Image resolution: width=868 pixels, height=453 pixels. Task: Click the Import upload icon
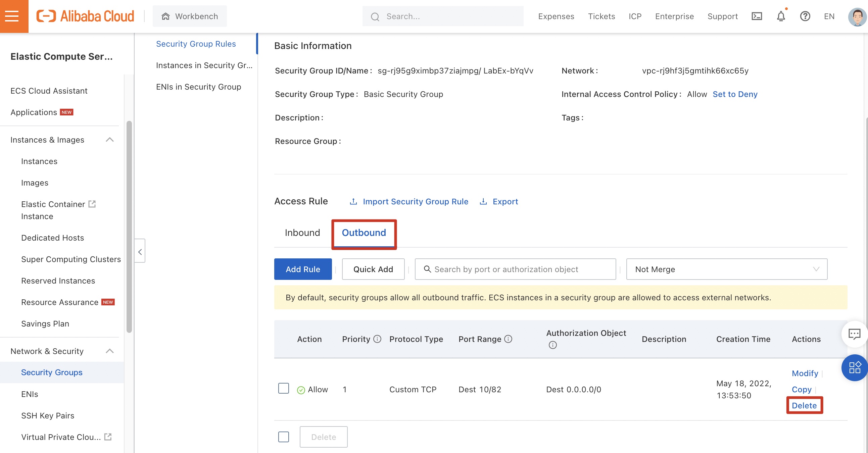click(x=353, y=201)
